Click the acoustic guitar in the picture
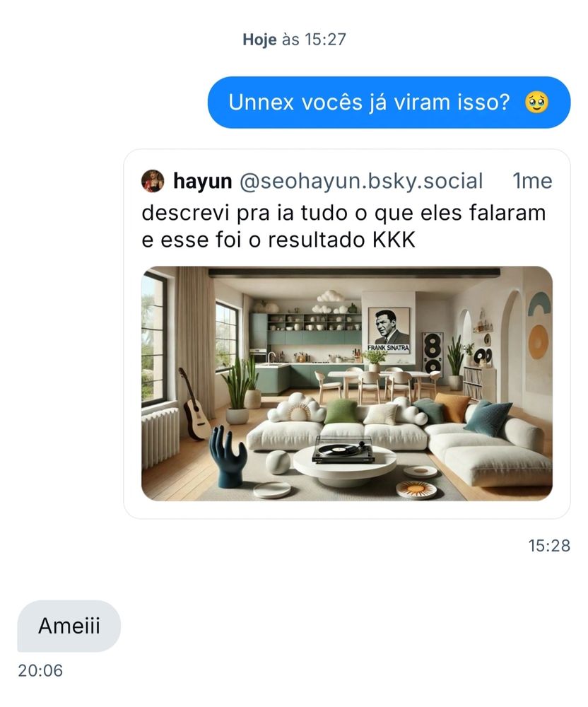 point(194,405)
